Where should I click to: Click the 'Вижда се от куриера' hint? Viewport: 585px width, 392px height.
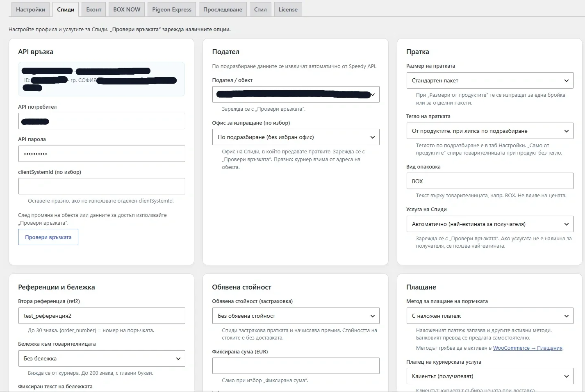91,373
